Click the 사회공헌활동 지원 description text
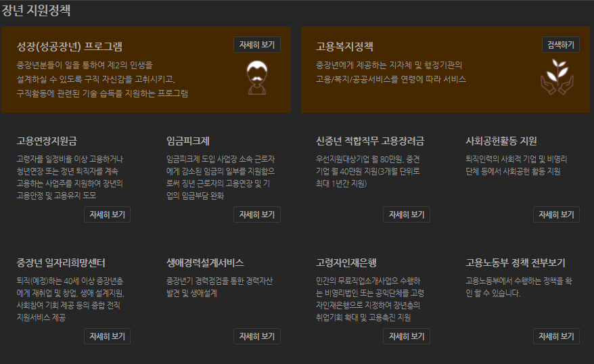 tap(516, 165)
